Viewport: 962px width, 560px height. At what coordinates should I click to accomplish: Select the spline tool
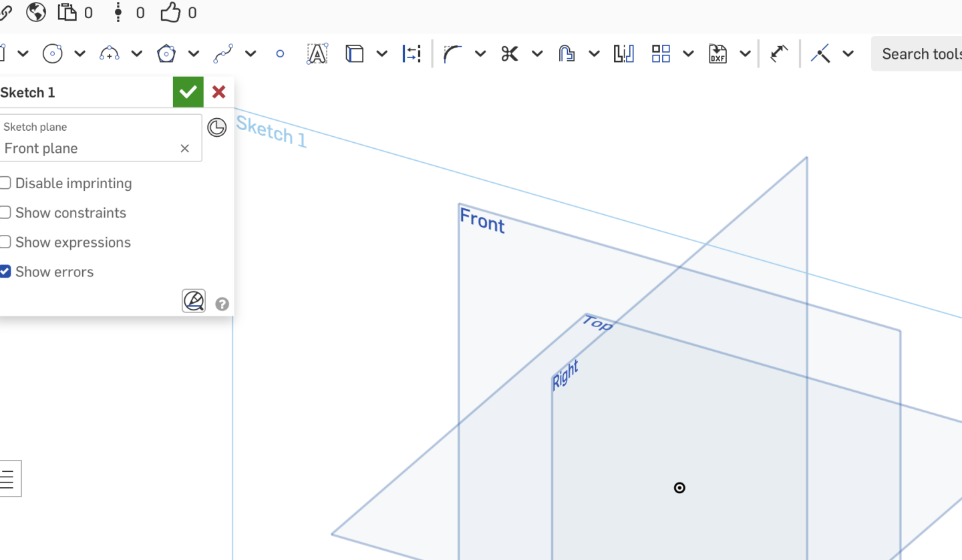point(222,53)
